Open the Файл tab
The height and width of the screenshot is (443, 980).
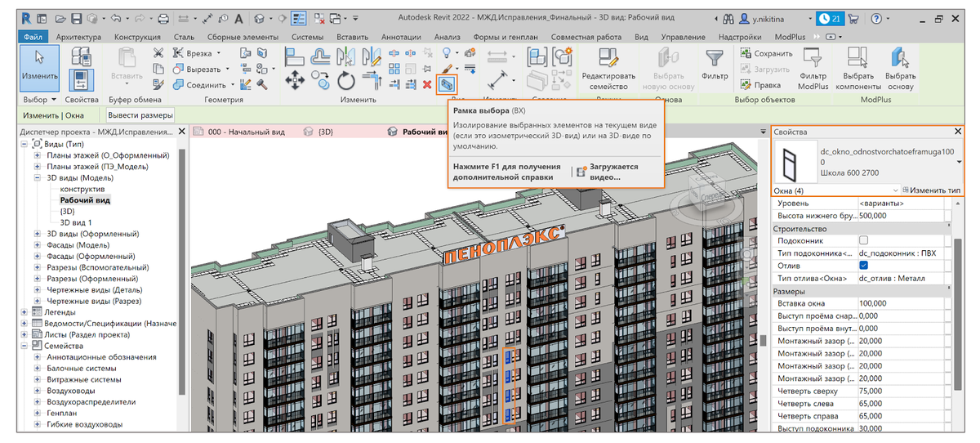(x=33, y=37)
